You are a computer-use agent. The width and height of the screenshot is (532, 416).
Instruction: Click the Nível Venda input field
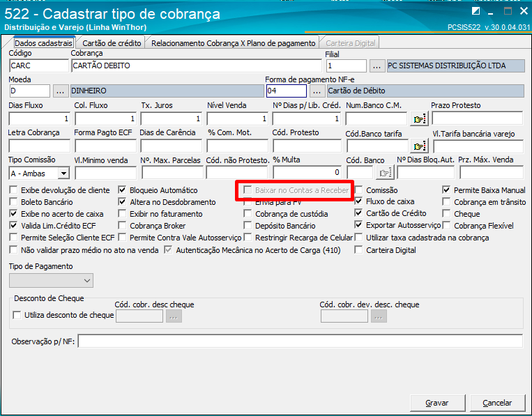(238, 118)
